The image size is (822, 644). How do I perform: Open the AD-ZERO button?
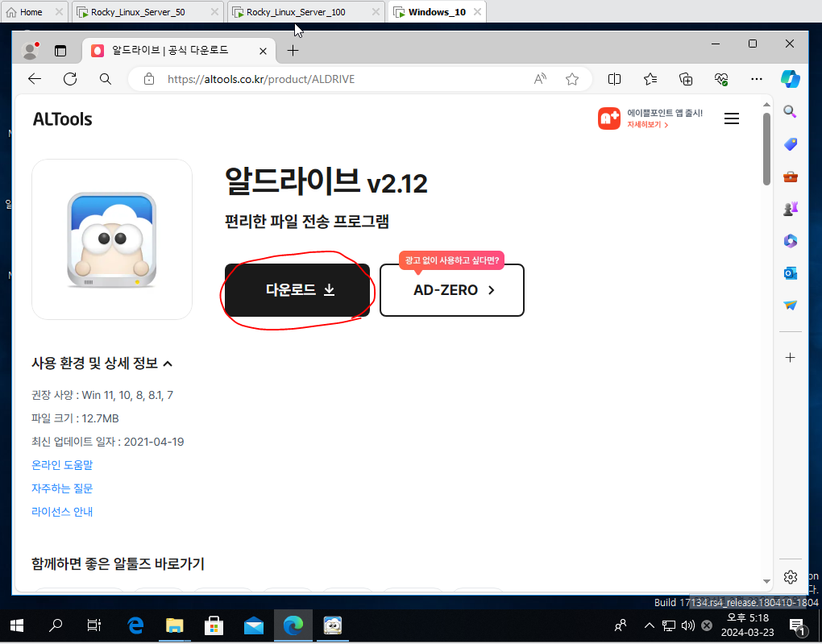click(452, 290)
